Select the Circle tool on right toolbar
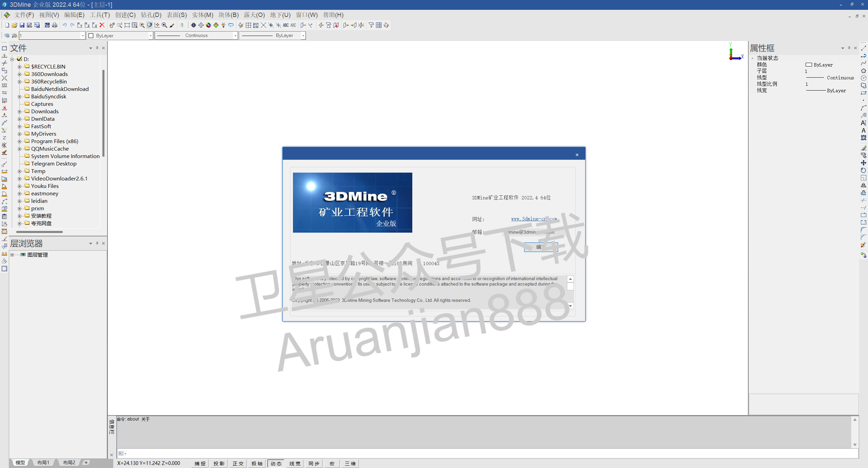Viewport: 868px width, 468px height. [x=864, y=78]
